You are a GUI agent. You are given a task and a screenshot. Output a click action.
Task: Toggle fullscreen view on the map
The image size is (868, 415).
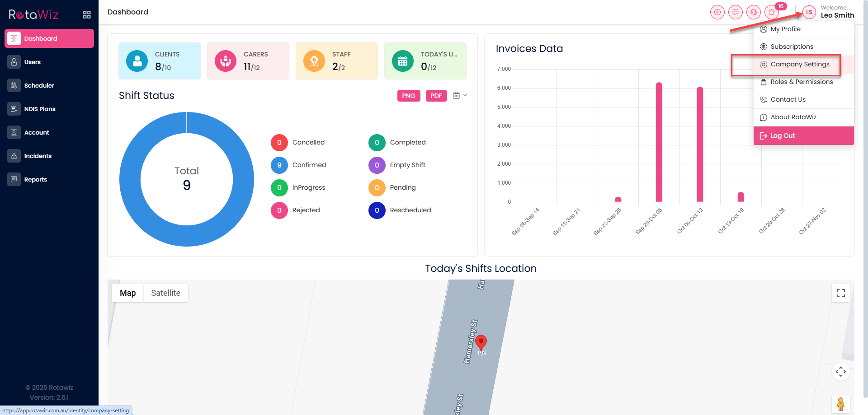pos(840,294)
